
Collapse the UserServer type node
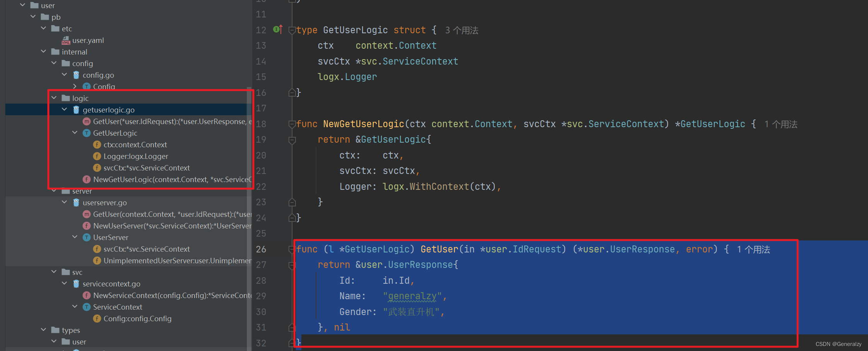[75, 237]
